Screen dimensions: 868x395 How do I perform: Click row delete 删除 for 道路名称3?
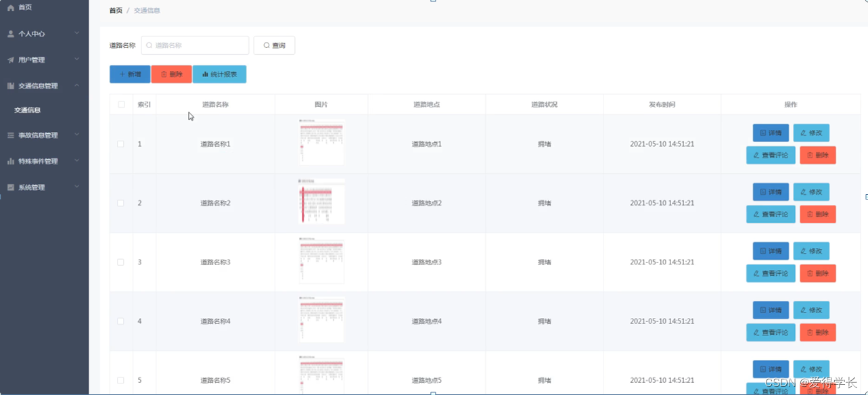pyautogui.click(x=818, y=273)
